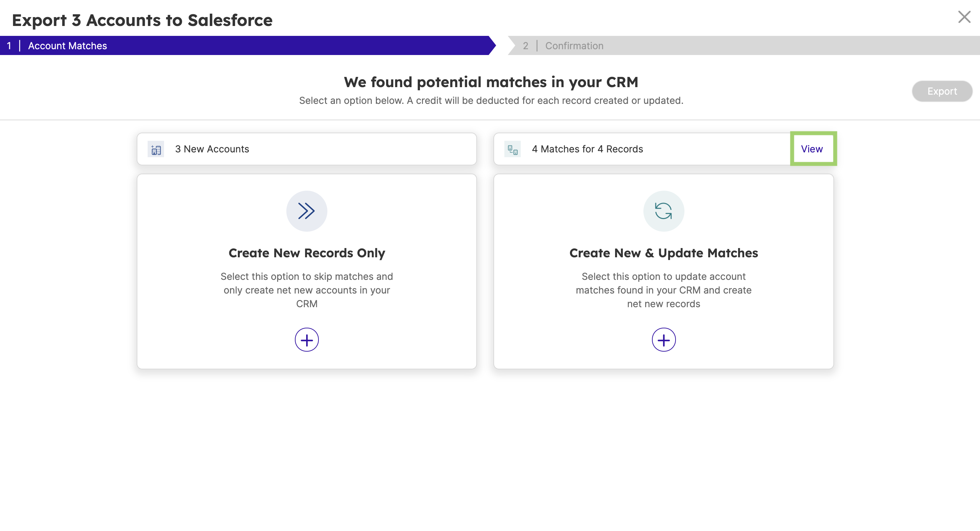
Task: Click the matches icon beside 4 Matches for 4 Records
Action: click(x=513, y=149)
